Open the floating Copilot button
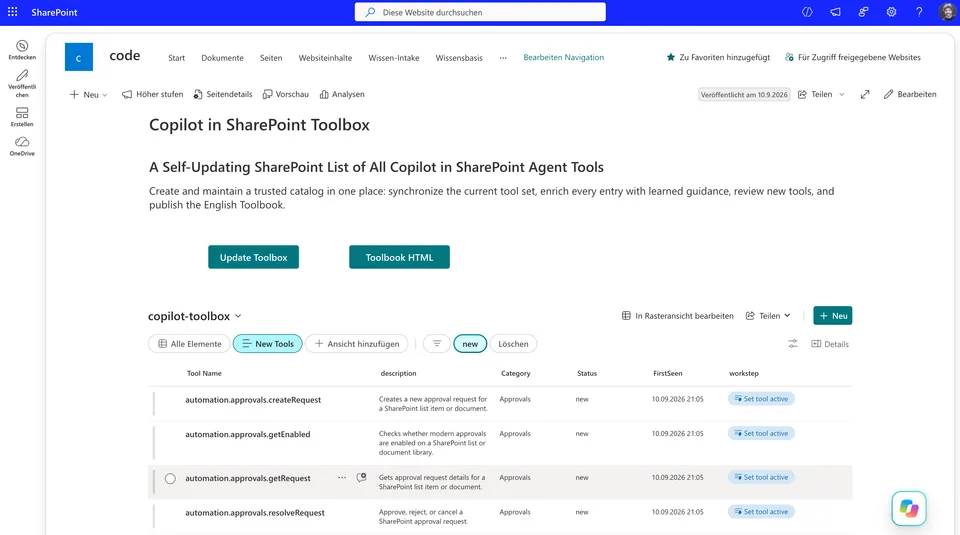The height and width of the screenshot is (535, 960). (x=909, y=508)
